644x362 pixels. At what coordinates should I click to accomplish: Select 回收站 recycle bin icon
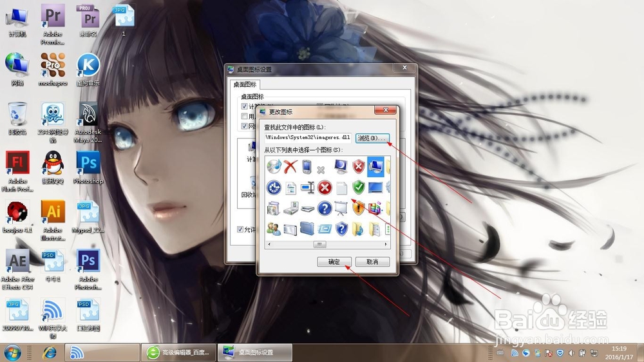(17, 119)
